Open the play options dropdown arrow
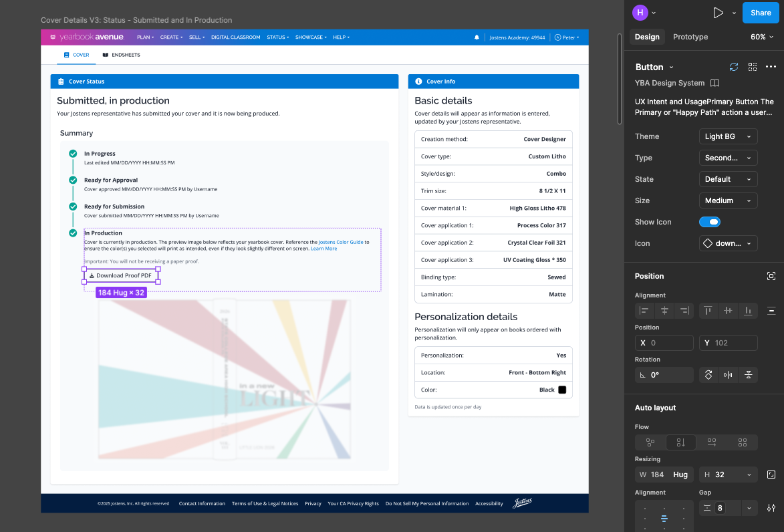The height and width of the screenshot is (532, 784). (x=734, y=13)
